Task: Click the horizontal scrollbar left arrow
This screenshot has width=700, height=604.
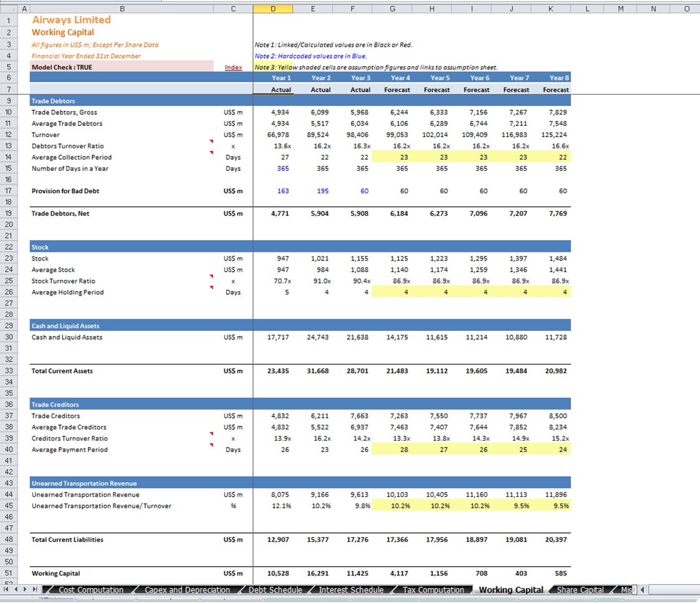Action: pyautogui.click(x=643, y=590)
